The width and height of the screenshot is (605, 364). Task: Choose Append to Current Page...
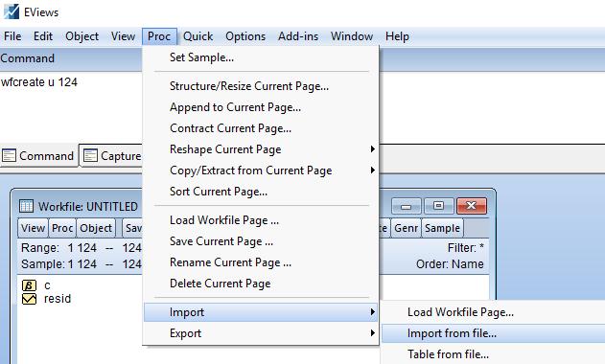click(x=261, y=107)
